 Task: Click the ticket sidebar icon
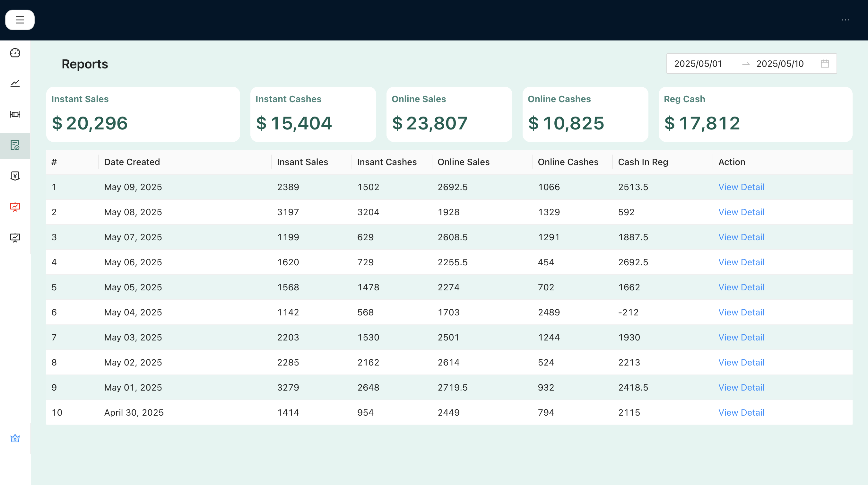pyautogui.click(x=15, y=114)
